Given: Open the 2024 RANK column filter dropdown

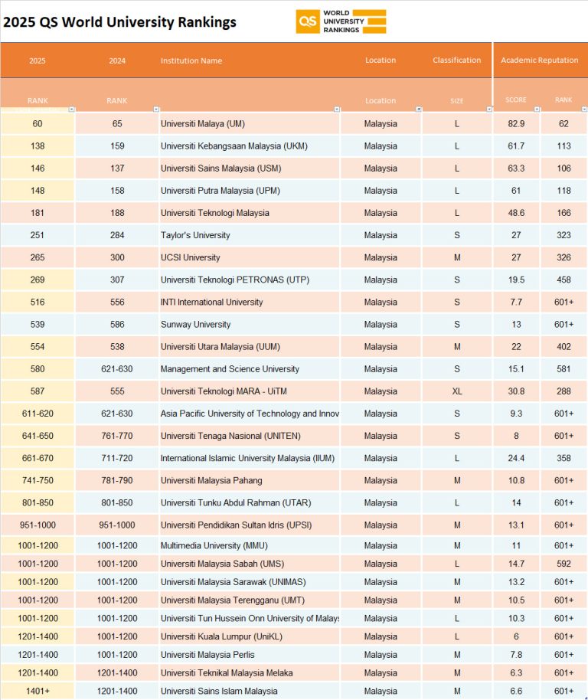Looking at the screenshot, I should tap(156, 110).
